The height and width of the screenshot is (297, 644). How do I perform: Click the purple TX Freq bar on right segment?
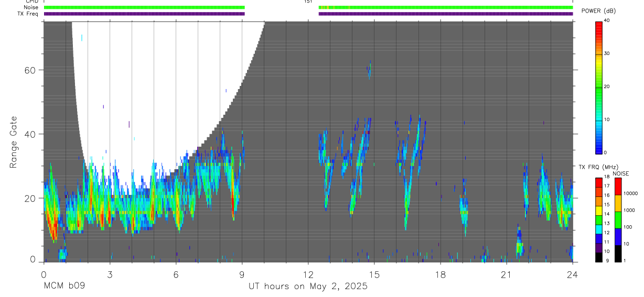(446, 14)
